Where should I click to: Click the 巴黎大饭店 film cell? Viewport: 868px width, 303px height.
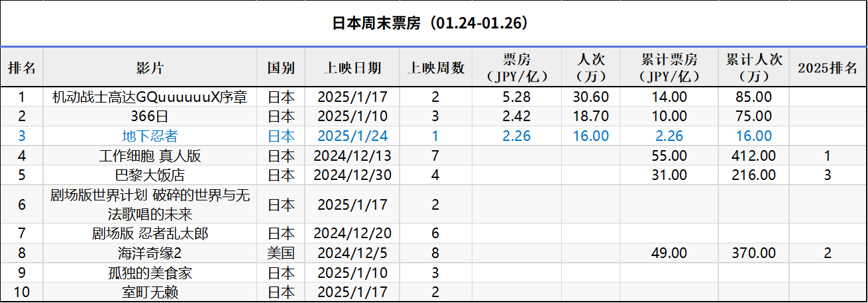(x=150, y=175)
